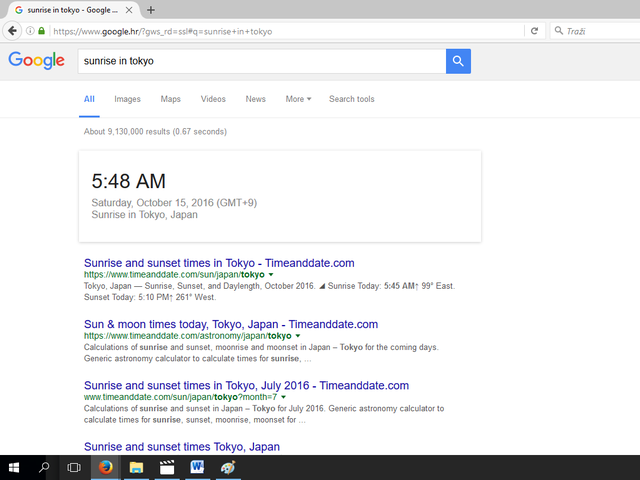Viewport: 640px width, 480px height.
Task: Open Microsoft Word from the taskbar
Action: [x=198, y=468]
